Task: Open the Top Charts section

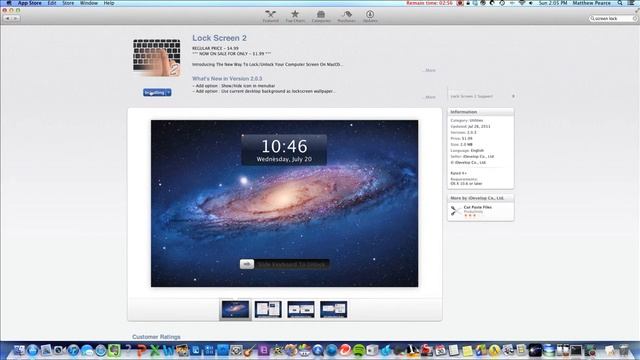Action: tap(295, 16)
